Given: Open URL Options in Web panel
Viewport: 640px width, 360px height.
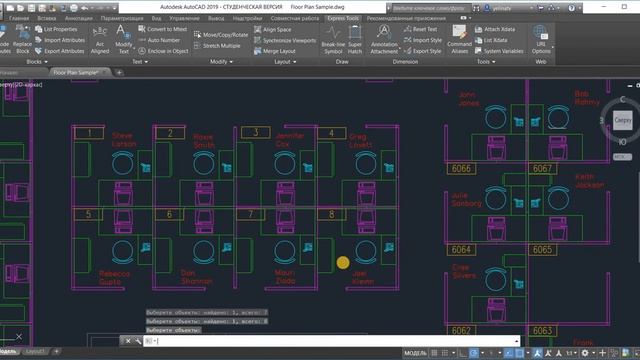Looking at the screenshot, I should click(x=541, y=39).
